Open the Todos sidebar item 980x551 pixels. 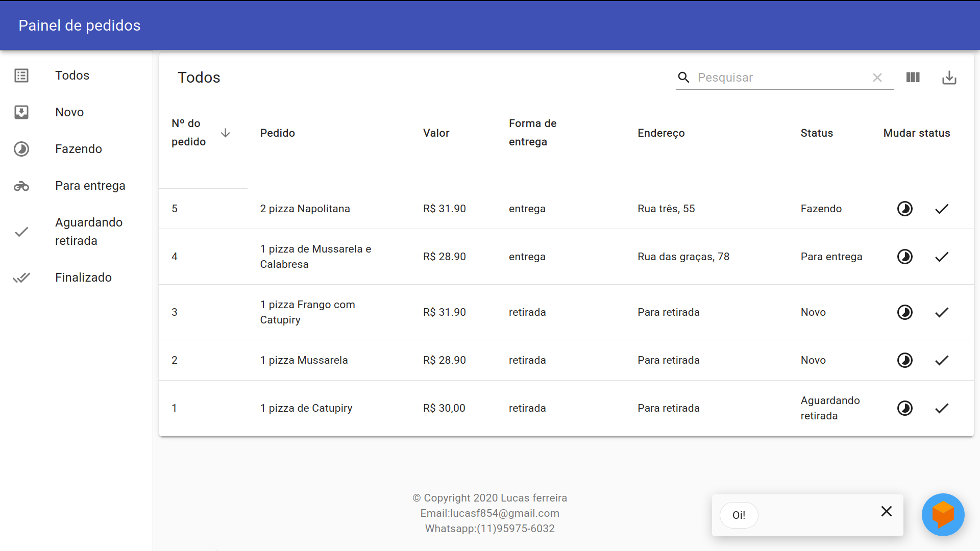coord(72,76)
